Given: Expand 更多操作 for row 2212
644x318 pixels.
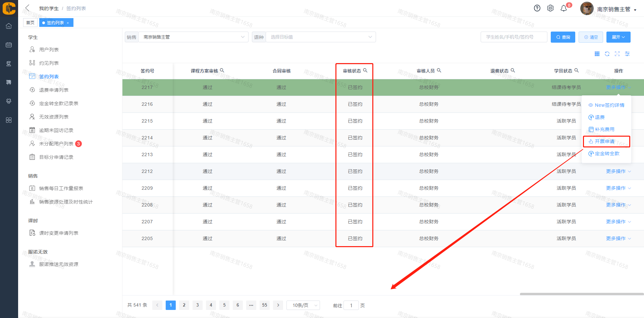Looking at the screenshot, I should pos(618,171).
